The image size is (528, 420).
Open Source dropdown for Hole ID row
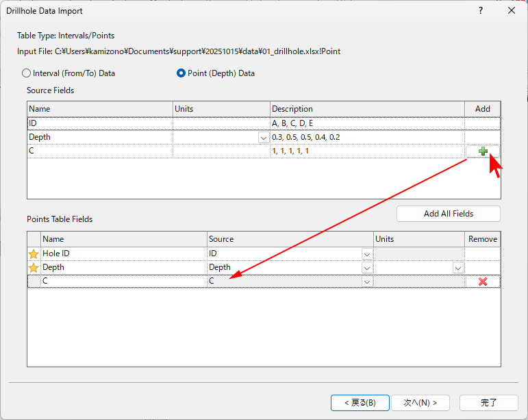[x=366, y=254]
